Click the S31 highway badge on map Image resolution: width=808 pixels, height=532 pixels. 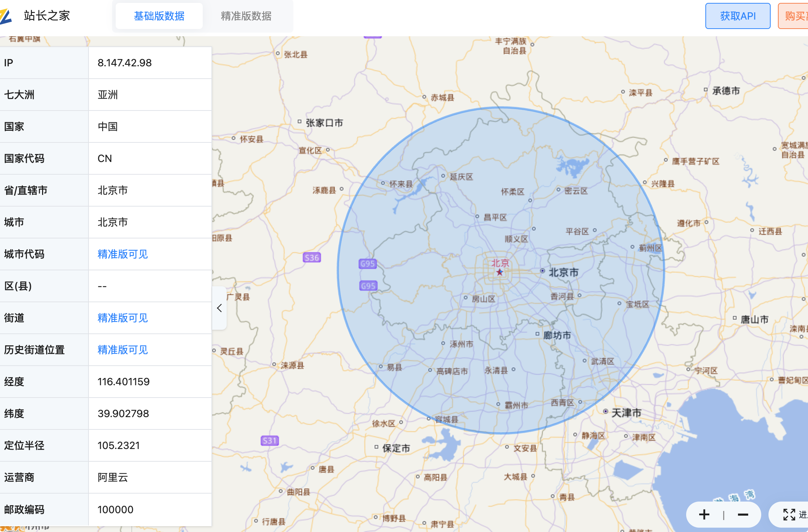tap(269, 441)
